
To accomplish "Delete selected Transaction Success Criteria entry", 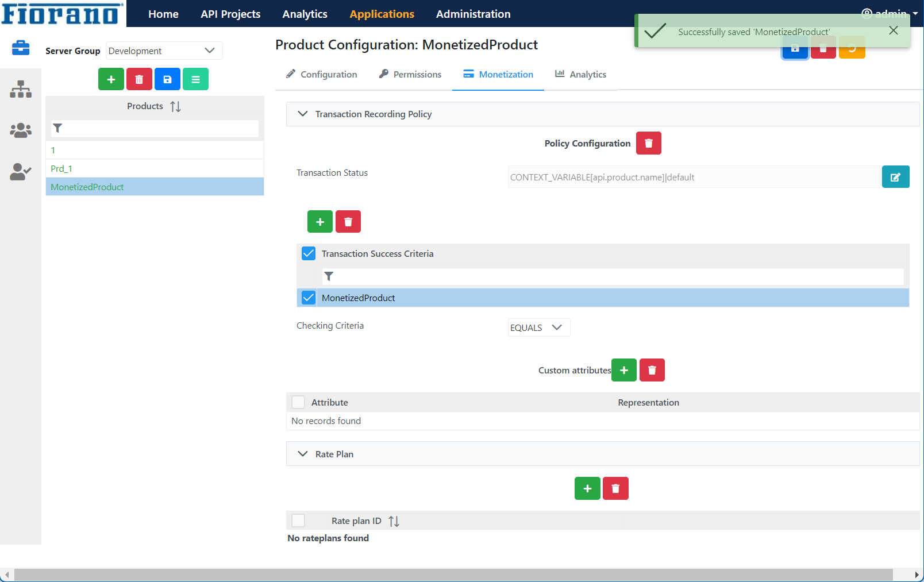I will click(x=348, y=222).
